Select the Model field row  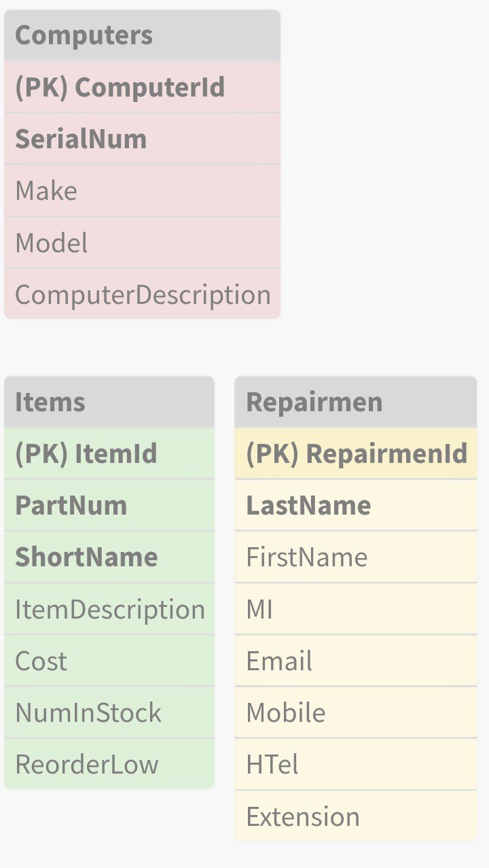[142, 243]
